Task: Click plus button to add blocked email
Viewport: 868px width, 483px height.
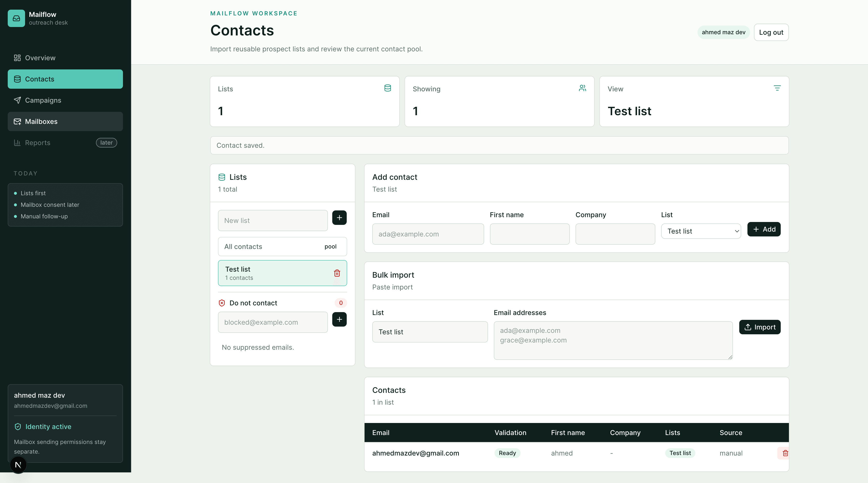Action: 339,320
